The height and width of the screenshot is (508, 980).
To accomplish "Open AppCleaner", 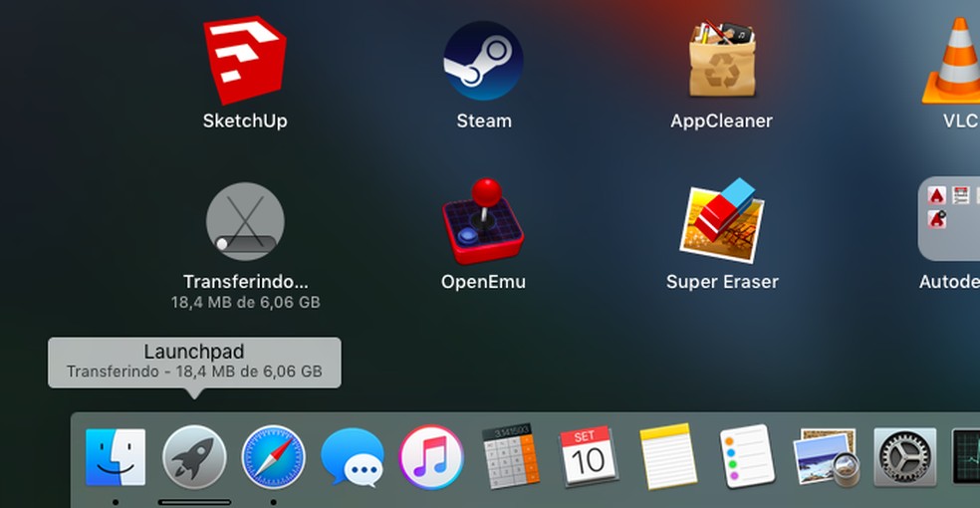I will (722, 59).
